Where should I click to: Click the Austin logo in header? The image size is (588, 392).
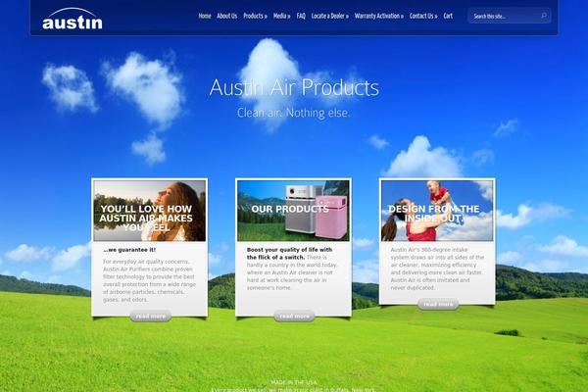pyautogui.click(x=73, y=19)
